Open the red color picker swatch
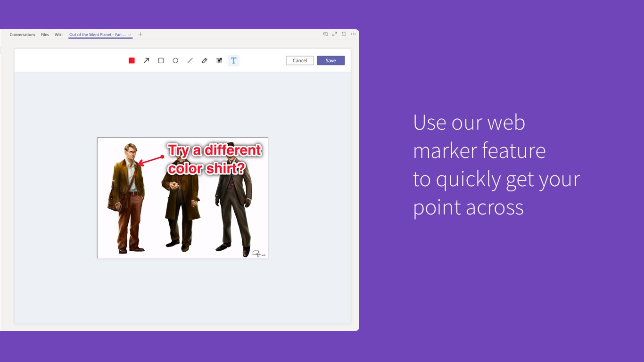The image size is (644, 362). (x=132, y=60)
